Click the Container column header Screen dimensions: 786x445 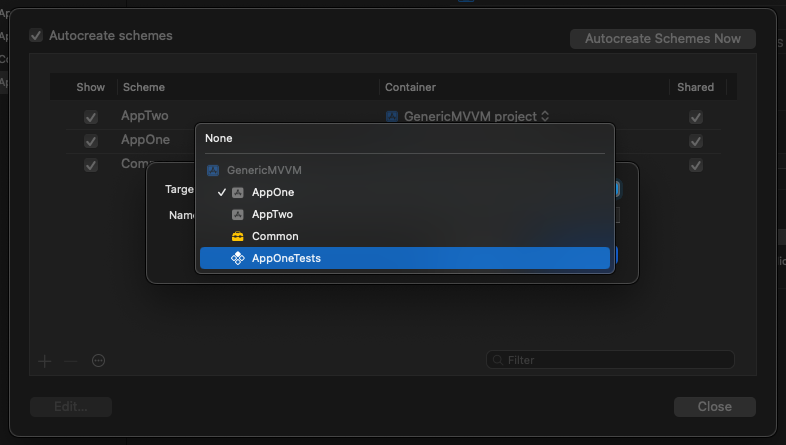click(x=410, y=87)
